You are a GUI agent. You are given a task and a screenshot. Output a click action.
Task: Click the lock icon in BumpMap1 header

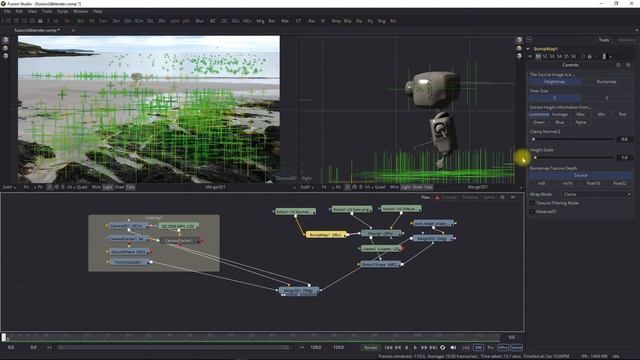[589, 56]
